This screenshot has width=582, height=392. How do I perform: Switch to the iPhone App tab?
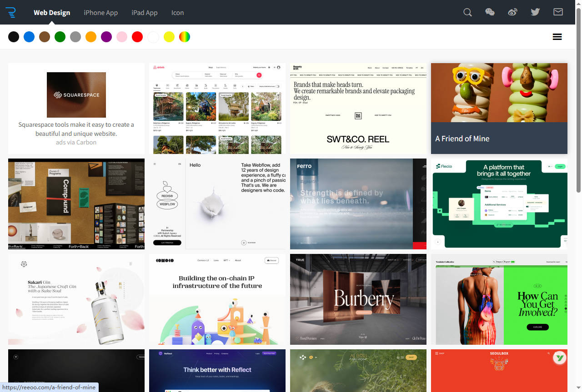click(x=100, y=13)
